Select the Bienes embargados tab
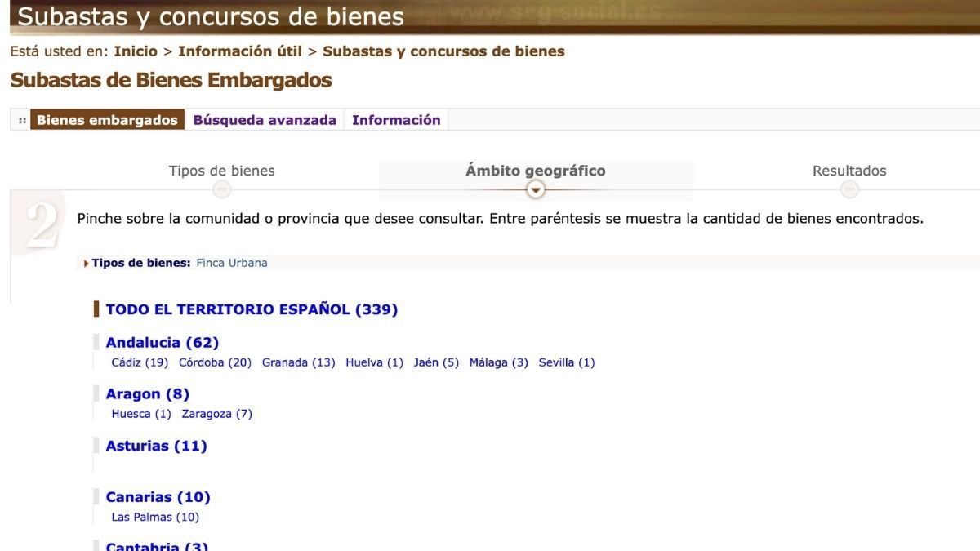 pyautogui.click(x=107, y=119)
